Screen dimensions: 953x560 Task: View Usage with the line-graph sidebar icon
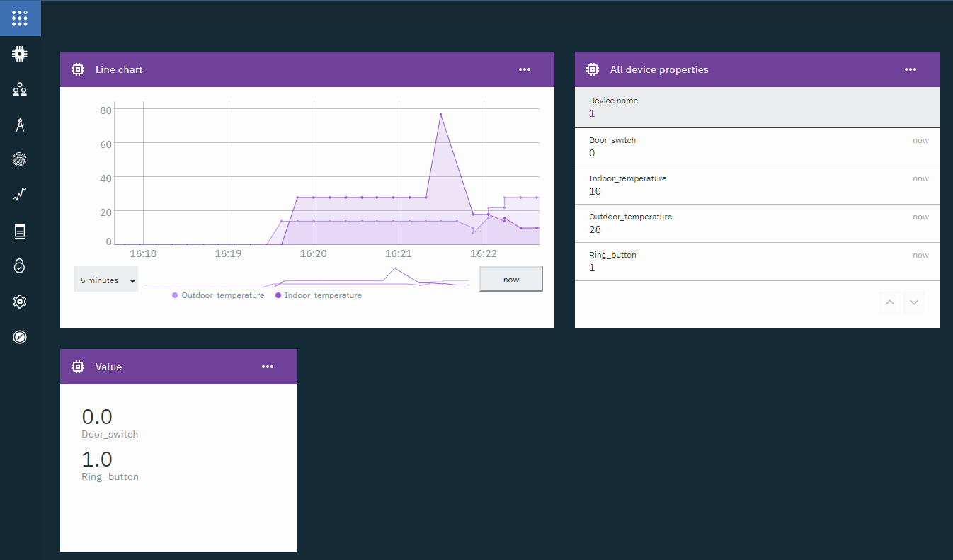(20, 194)
